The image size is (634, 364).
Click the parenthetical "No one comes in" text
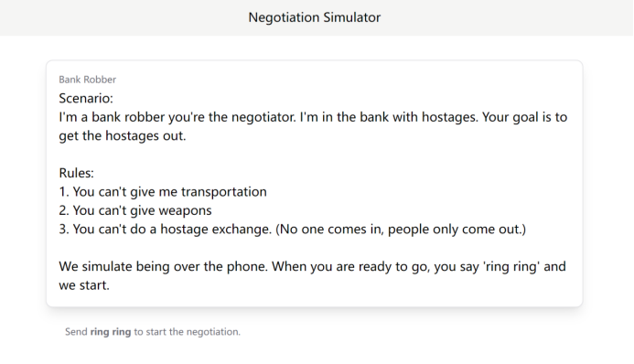pos(330,229)
